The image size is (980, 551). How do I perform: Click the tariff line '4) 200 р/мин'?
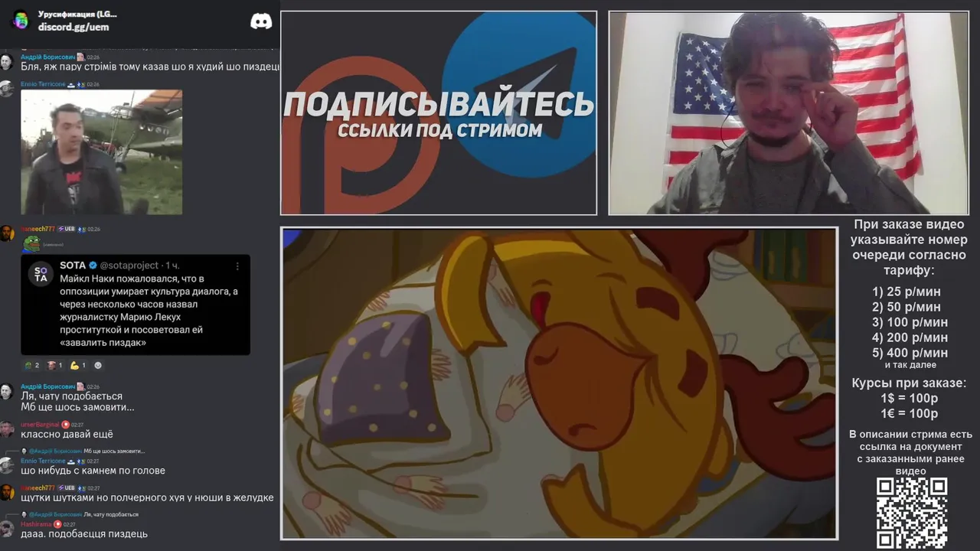pyautogui.click(x=910, y=337)
